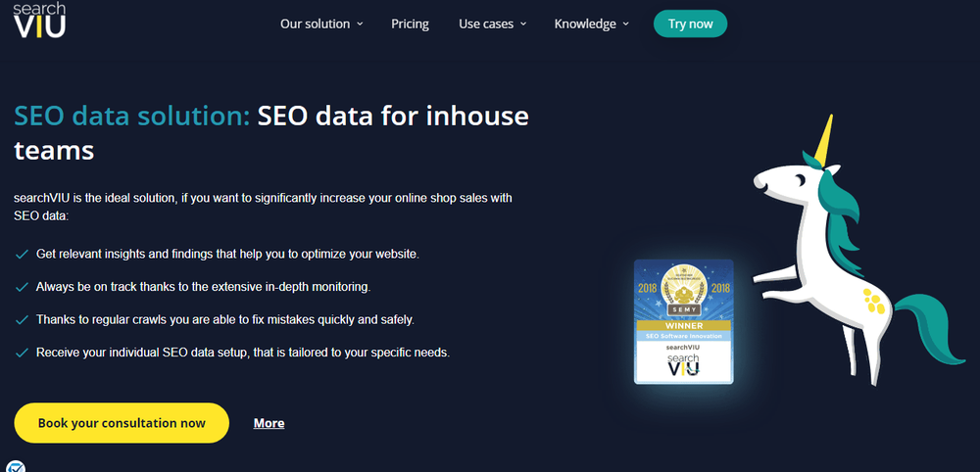The height and width of the screenshot is (472, 980).
Task: Click the round badge icon at bottom-left corner
Action: pos(16,466)
